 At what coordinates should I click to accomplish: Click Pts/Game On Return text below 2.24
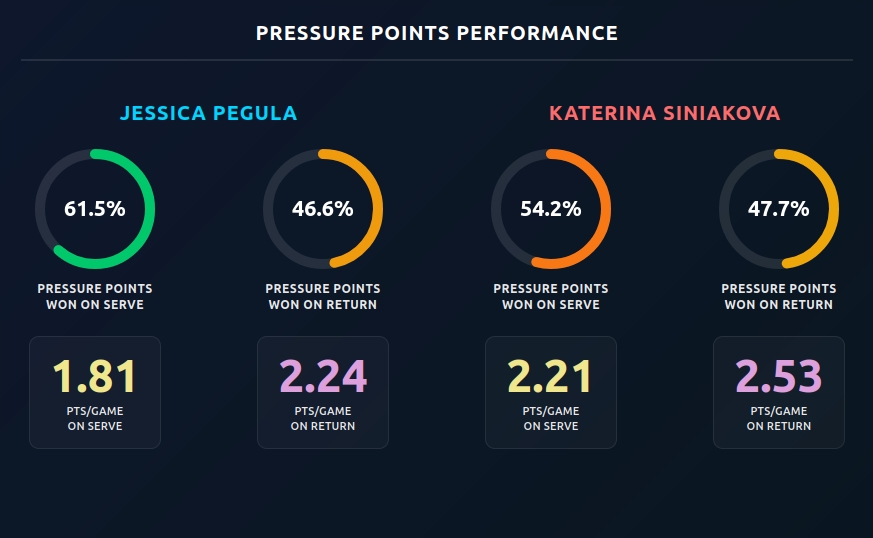point(322,418)
